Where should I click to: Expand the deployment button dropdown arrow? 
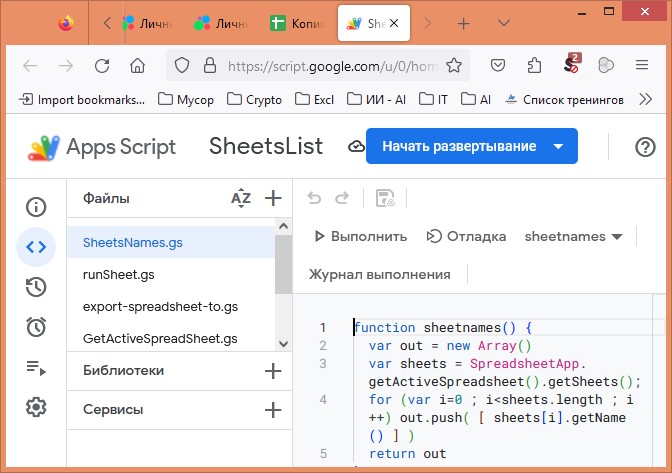pos(558,147)
